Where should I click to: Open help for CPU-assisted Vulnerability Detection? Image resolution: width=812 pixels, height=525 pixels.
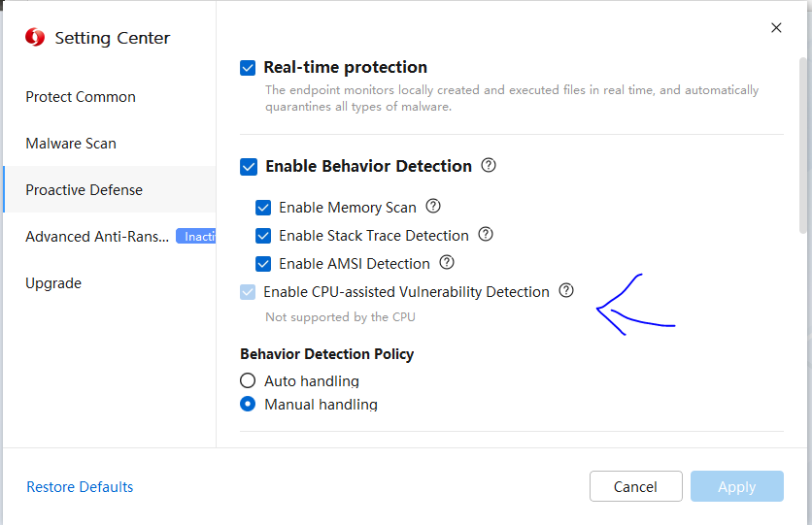(x=566, y=291)
